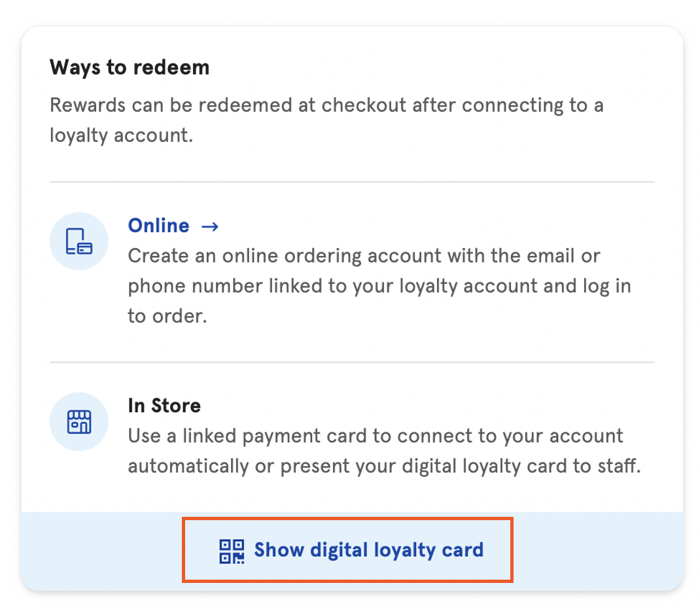The height and width of the screenshot is (615, 700).
Task: Click the "In Store" heading
Action: 164,406
